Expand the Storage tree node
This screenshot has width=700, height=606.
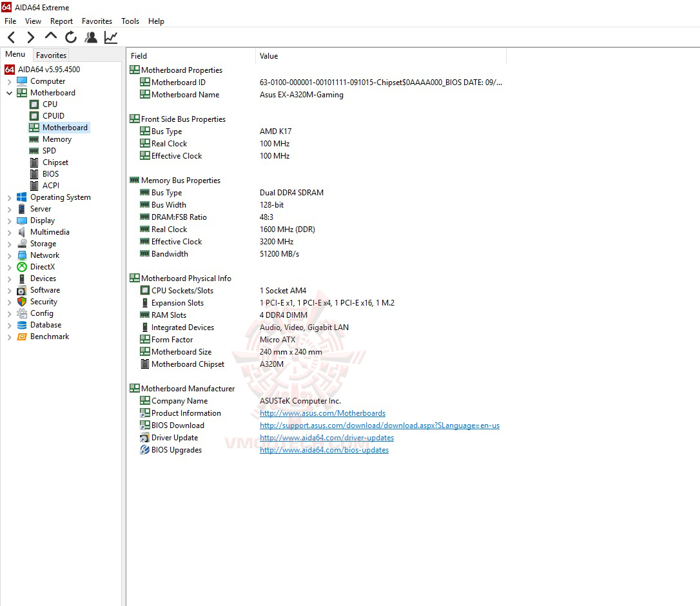(10, 244)
